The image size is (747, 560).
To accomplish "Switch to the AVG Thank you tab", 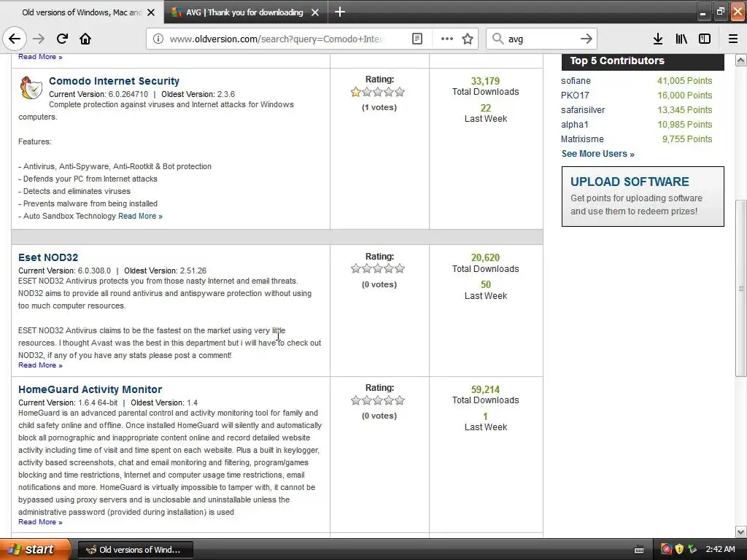I will [x=246, y=12].
